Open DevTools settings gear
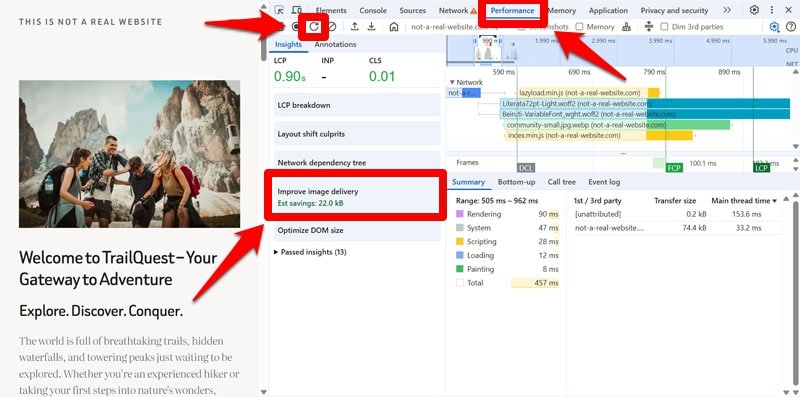Viewport: 800px width, 397px height. pyautogui.click(x=754, y=10)
